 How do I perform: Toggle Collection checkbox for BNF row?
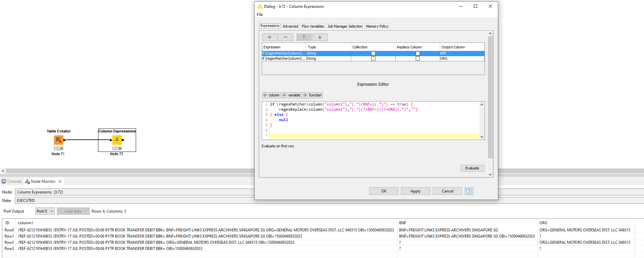pos(373,53)
